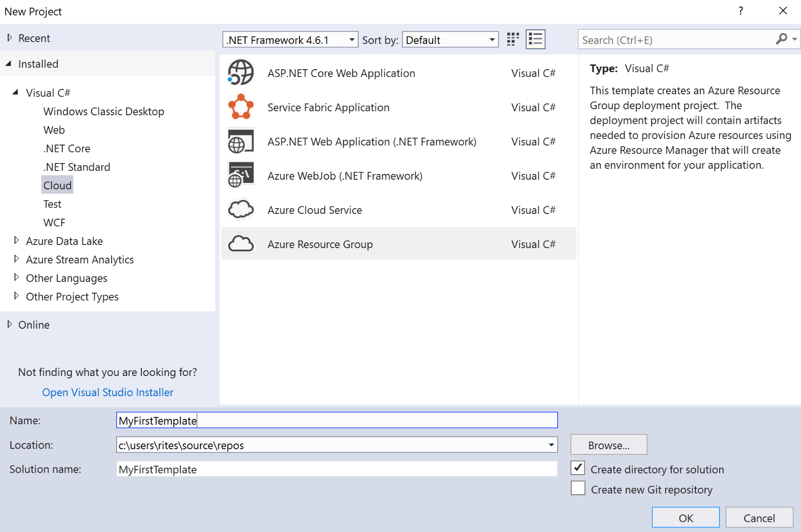Click OK to create the project

click(x=686, y=518)
